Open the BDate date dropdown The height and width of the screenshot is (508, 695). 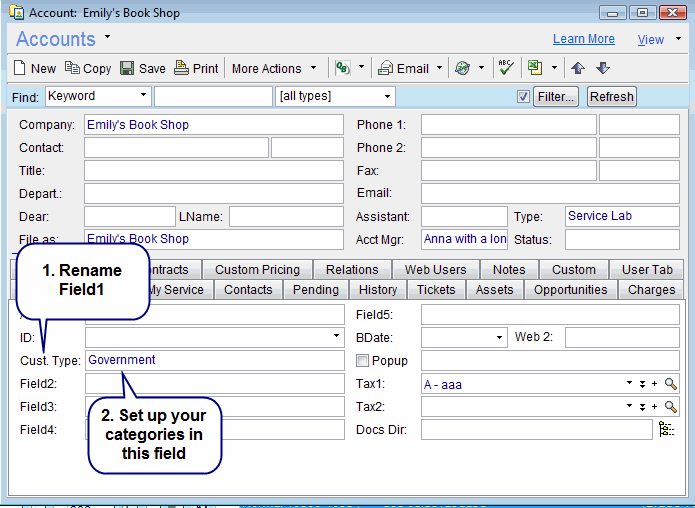click(498, 338)
